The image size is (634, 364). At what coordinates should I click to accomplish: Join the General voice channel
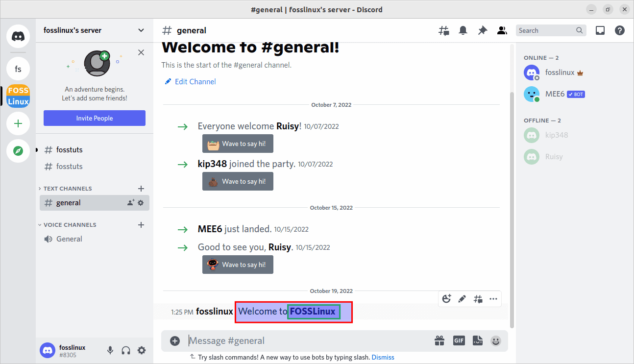point(95,239)
